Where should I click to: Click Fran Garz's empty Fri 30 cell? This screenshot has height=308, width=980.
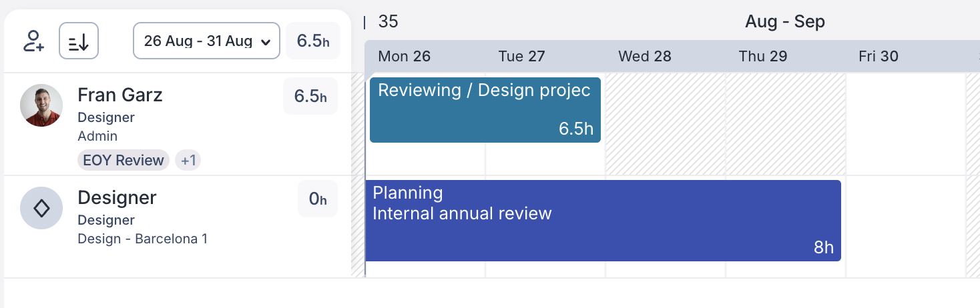point(905,123)
